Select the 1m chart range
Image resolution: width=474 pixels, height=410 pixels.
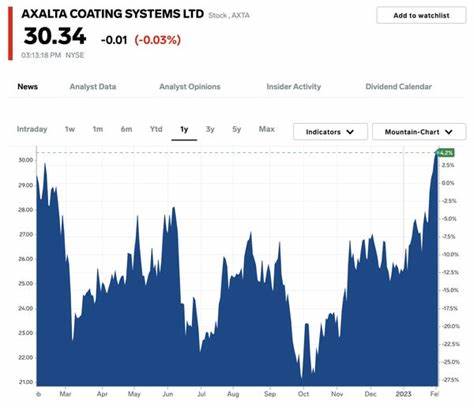pyautogui.click(x=98, y=129)
